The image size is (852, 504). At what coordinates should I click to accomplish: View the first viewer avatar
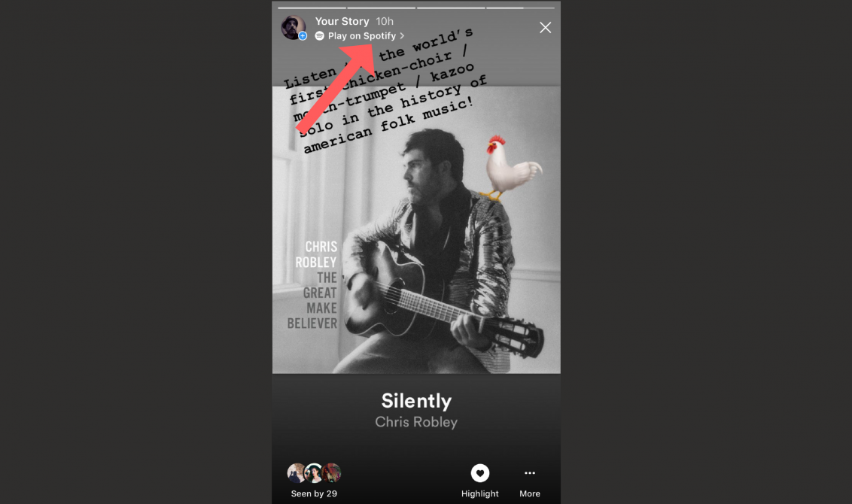click(296, 473)
